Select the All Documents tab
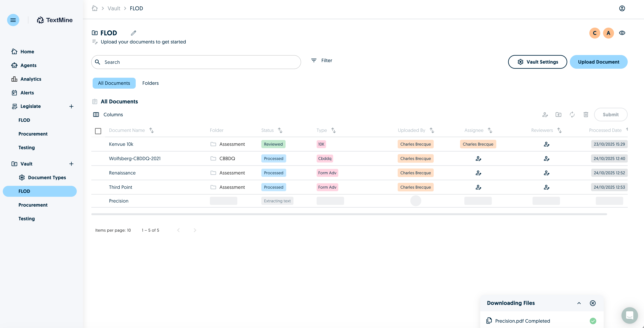644x328 pixels. click(114, 83)
